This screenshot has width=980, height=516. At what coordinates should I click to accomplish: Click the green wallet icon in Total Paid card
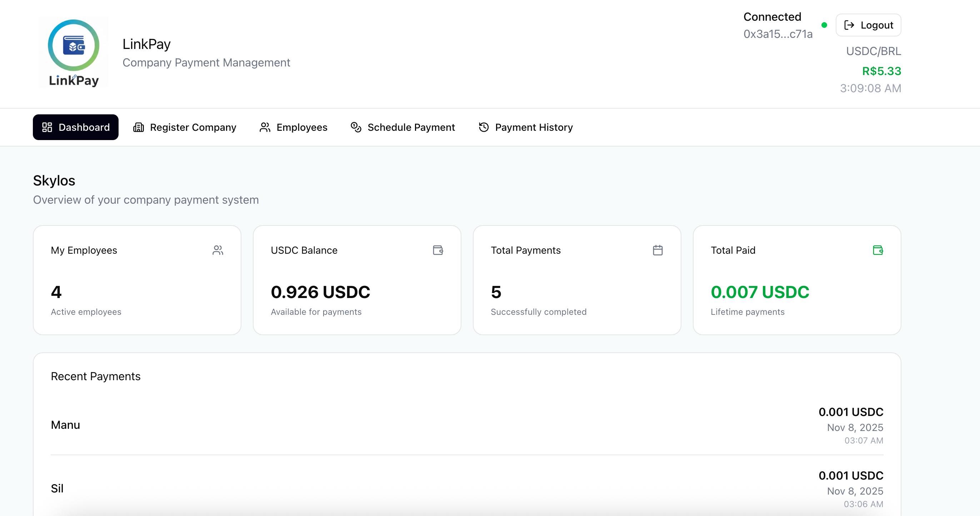[x=877, y=250]
